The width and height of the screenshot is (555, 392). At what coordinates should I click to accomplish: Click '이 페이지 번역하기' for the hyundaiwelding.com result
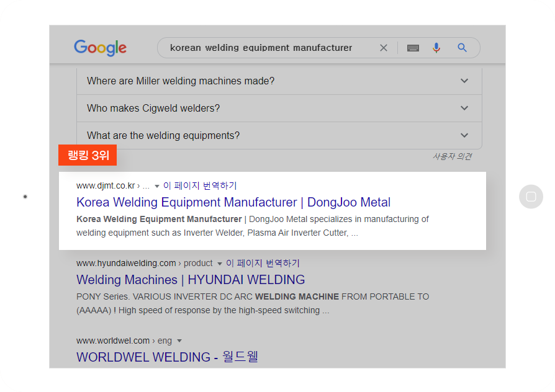(x=263, y=263)
